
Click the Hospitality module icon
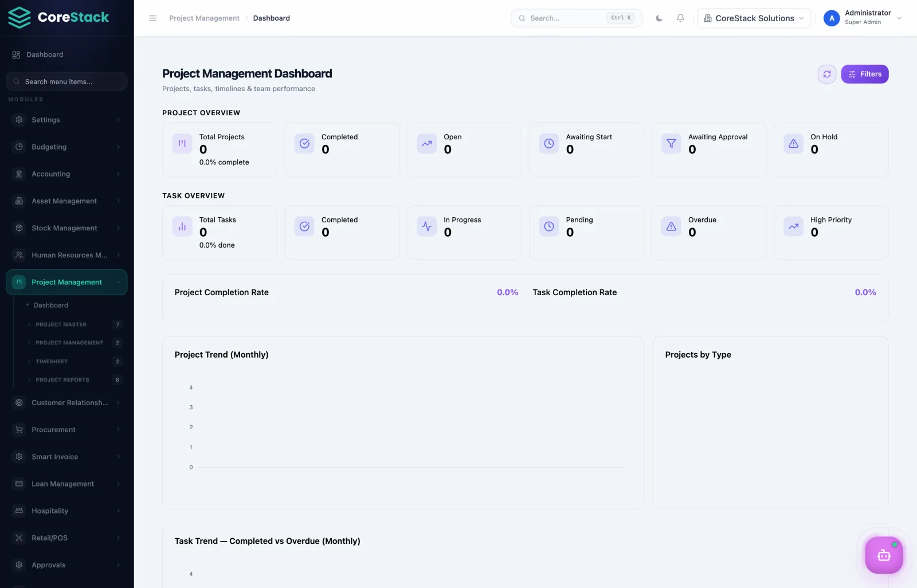point(19,511)
